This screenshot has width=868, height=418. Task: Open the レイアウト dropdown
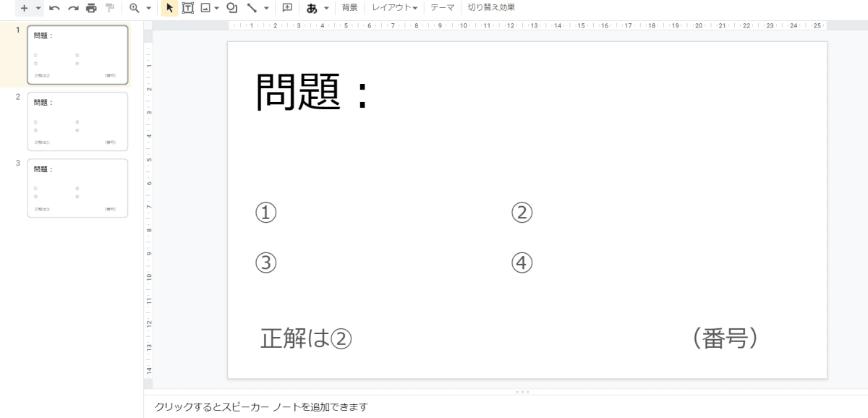(x=395, y=8)
